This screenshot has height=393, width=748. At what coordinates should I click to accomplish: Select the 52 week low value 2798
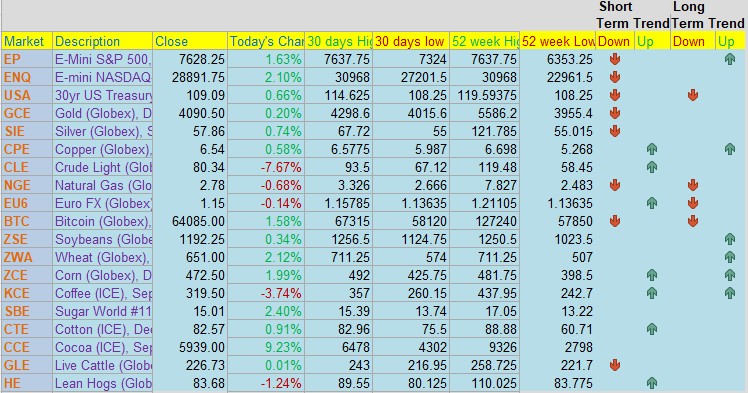[557, 347]
